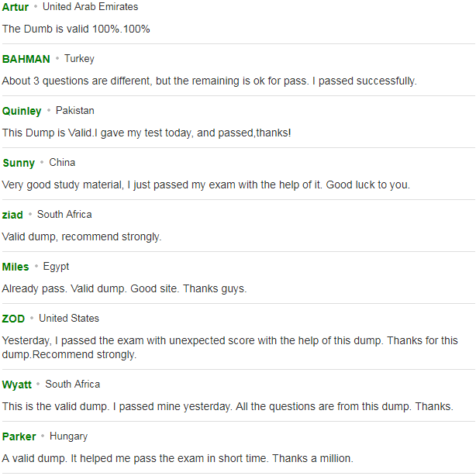476x476 pixels.
Task: Select the Pakistan country text
Action: [75, 111]
